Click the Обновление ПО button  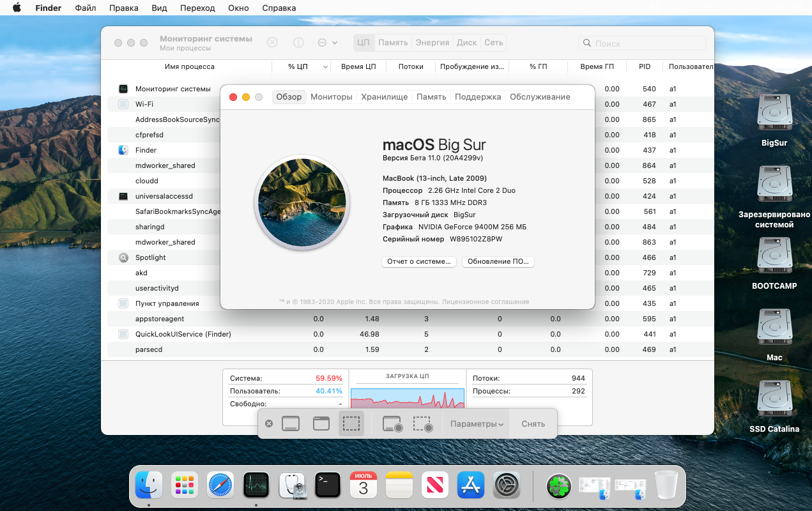(498, 262)
